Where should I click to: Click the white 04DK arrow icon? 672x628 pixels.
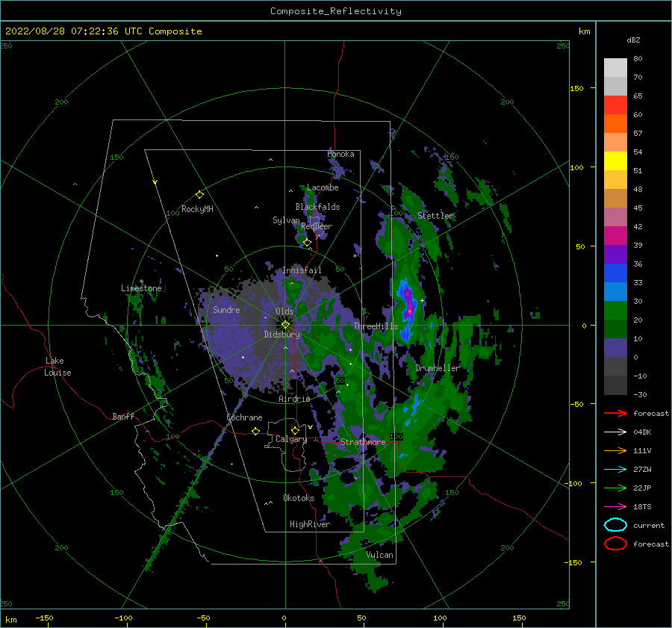[x=615, y=432]
